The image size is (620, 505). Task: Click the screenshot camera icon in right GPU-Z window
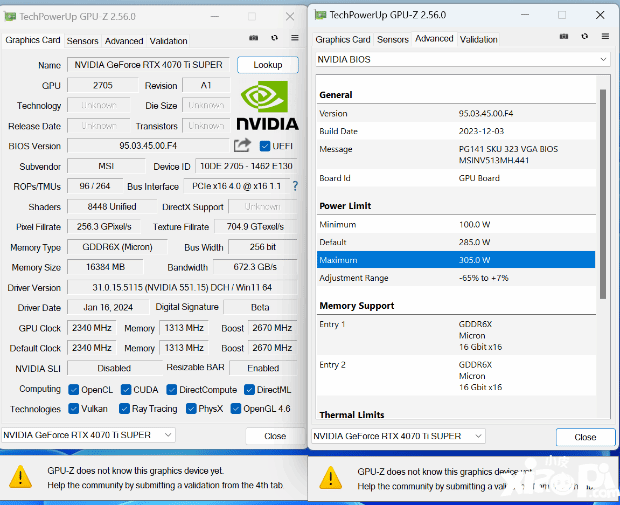point(564,36)
